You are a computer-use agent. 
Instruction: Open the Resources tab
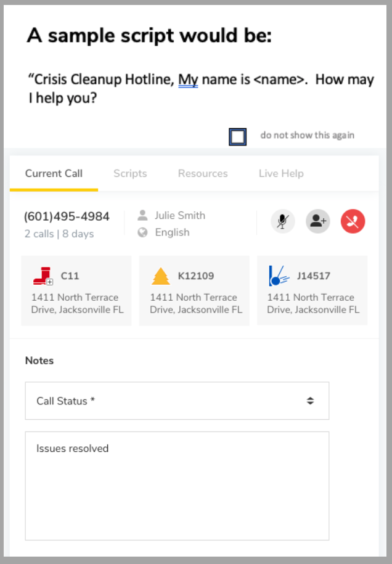pyautogui.click(x=203, y=173)
